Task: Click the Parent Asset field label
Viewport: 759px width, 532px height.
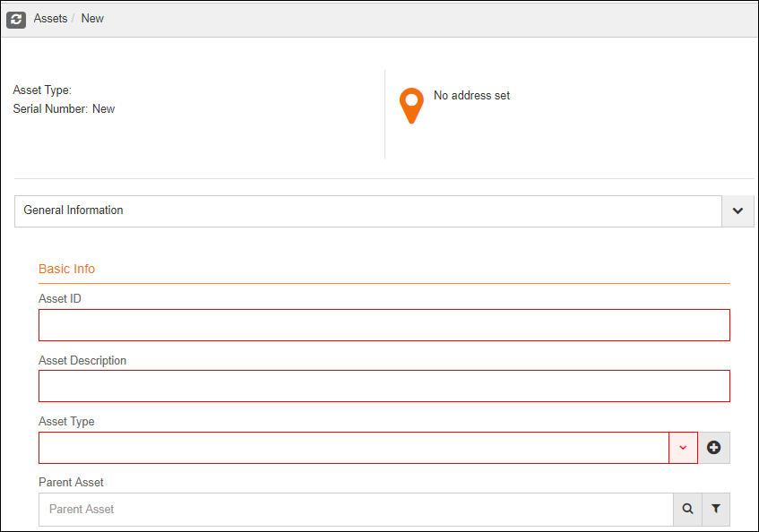Action: pos(71,482)
